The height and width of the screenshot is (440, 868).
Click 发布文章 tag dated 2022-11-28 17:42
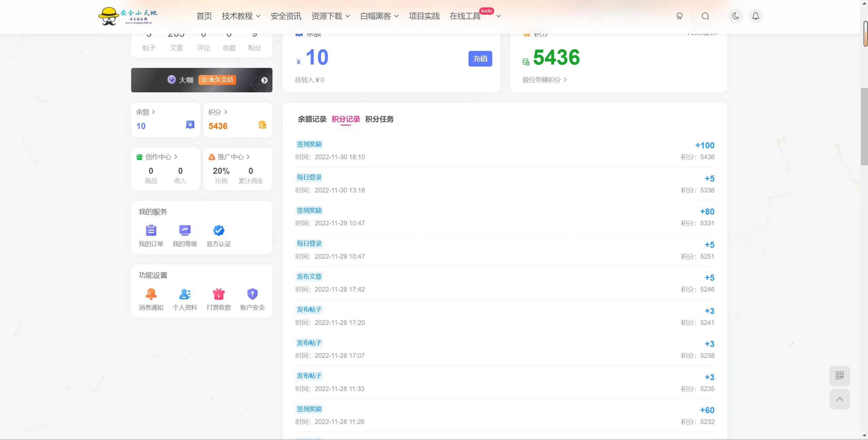pos(309,277)
